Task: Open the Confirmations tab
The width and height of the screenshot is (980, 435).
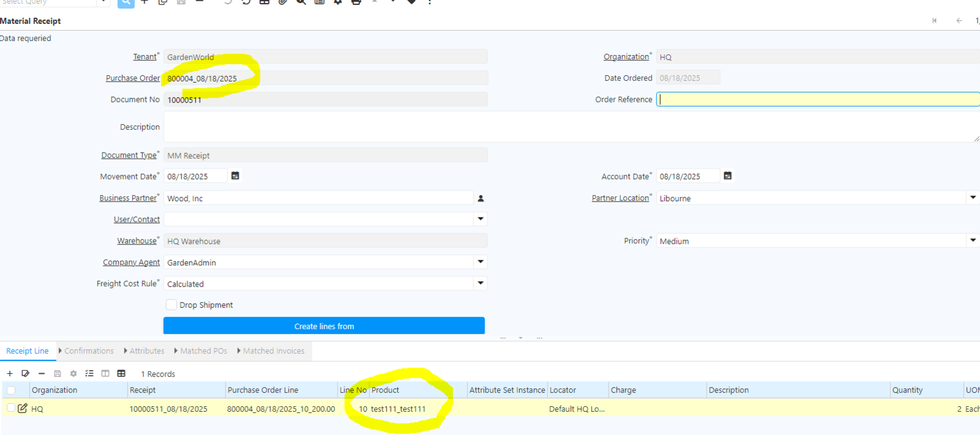Action: [88, 351]
